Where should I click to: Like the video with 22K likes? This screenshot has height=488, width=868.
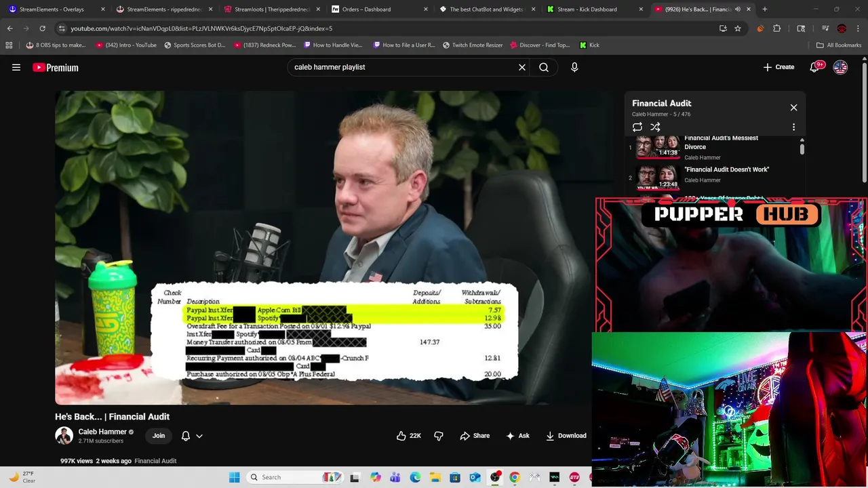pyautogui.click(x=409, y=436)
